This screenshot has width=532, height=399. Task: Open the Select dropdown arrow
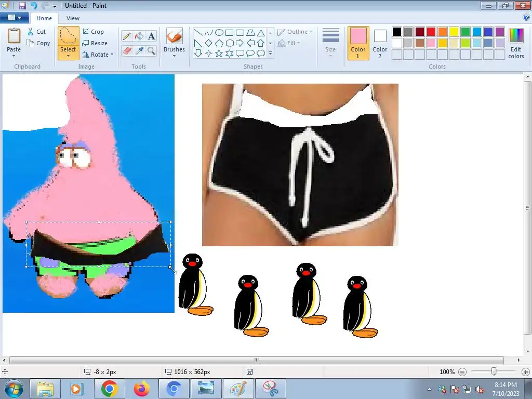[x=68, y=56]
